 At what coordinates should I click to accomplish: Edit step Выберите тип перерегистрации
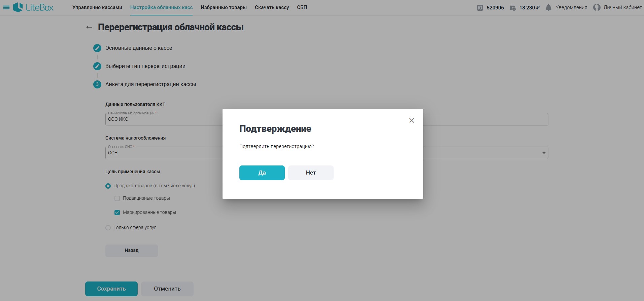(x=97, y=66)
